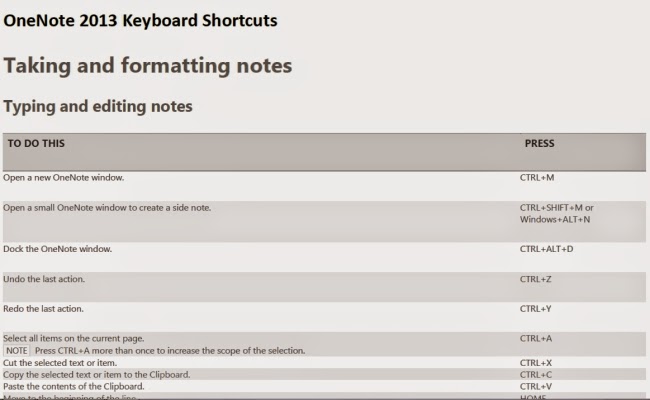Screen dimensions: 650x400
Task: Click the CTRL+SHIFT+M or Windows+ALT+N shortcut
Action: pyautogui.click(x=557, y=213)
